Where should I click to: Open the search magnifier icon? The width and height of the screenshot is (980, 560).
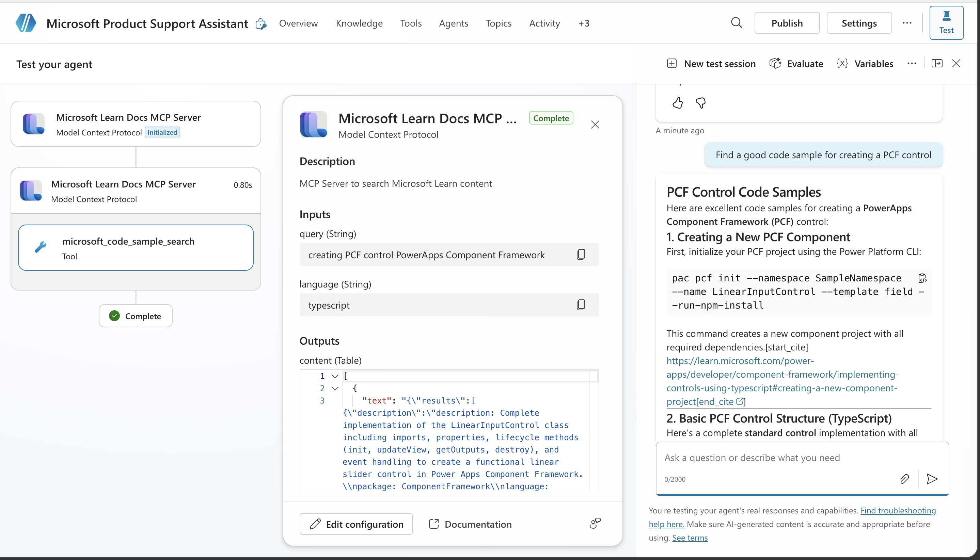[x=736, y=23]
